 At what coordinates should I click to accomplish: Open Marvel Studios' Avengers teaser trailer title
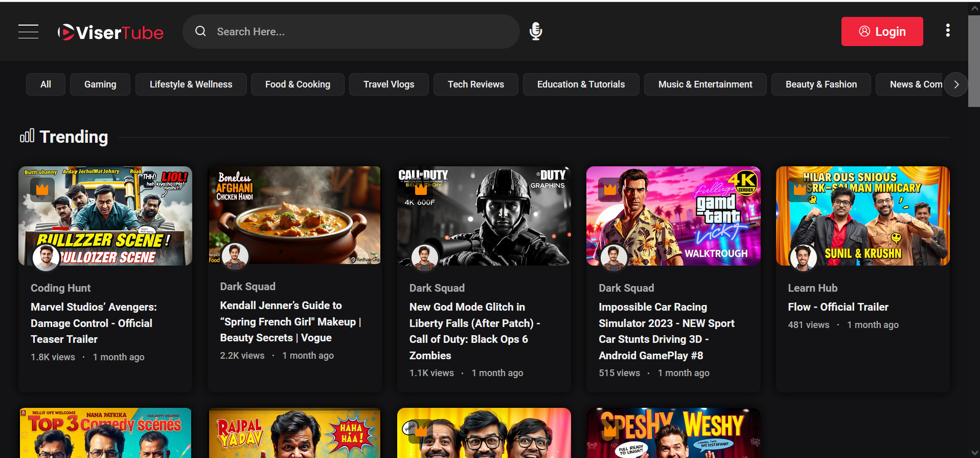click(94, 323)
